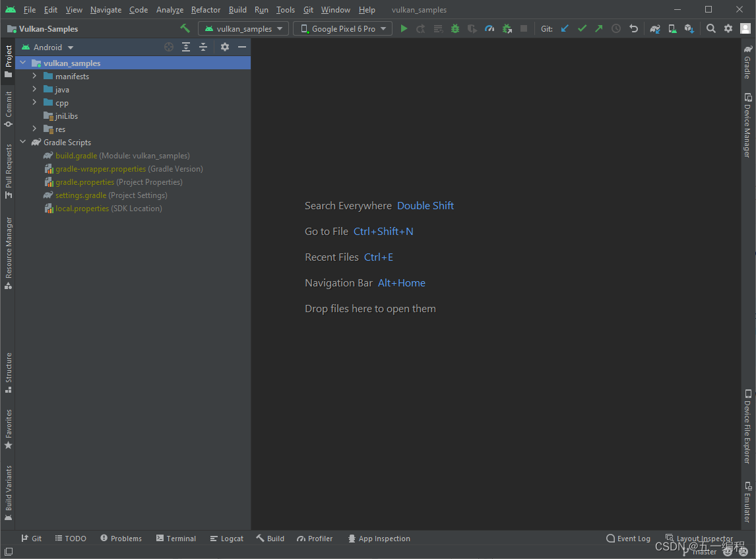This screenshot has width=756, height=559.
Task: Open the Terminal tool window
Action: click(176, 539)
